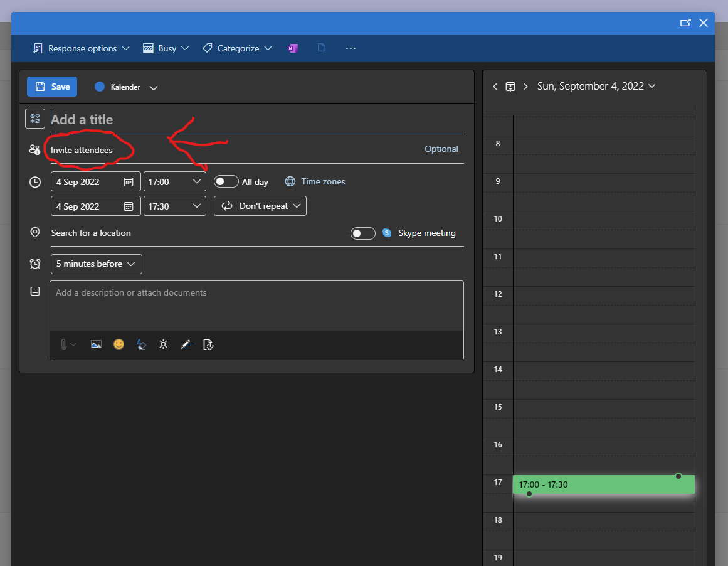Open the Categorize menu

[x=237, y=48]
